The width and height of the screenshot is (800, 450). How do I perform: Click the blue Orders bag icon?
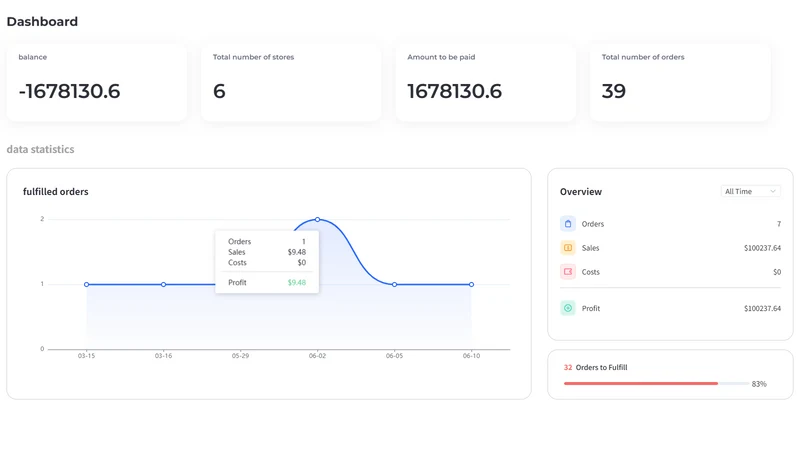click(568, 223)
